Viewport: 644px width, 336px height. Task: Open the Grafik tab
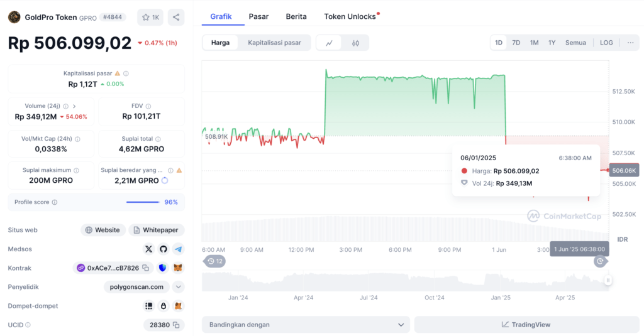pos(221,16)
